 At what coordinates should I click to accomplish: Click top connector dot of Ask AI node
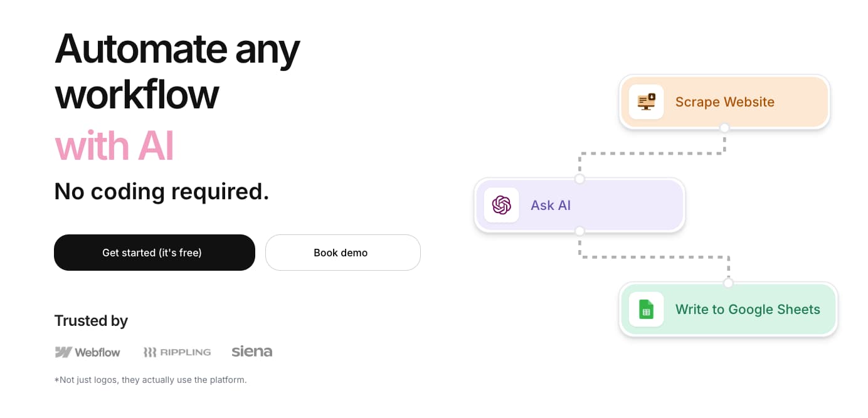click(580, 179)
